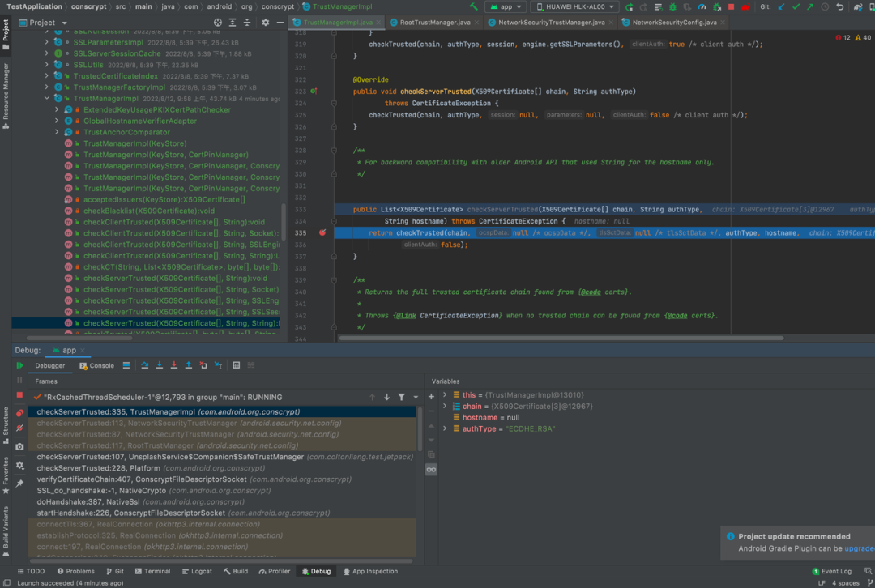Open the HUAWEI HLK-AL00 device dropdown
875x588 pixels.
click(574, 6)
